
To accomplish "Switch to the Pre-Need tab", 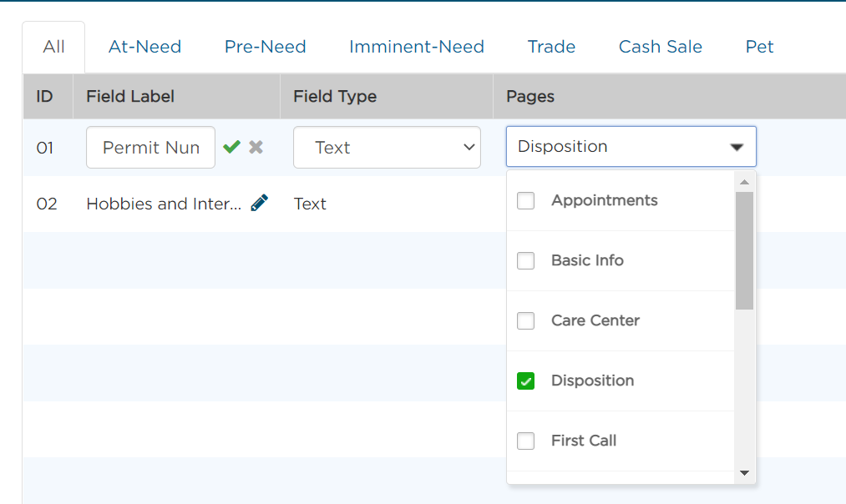I will [265, 47].
